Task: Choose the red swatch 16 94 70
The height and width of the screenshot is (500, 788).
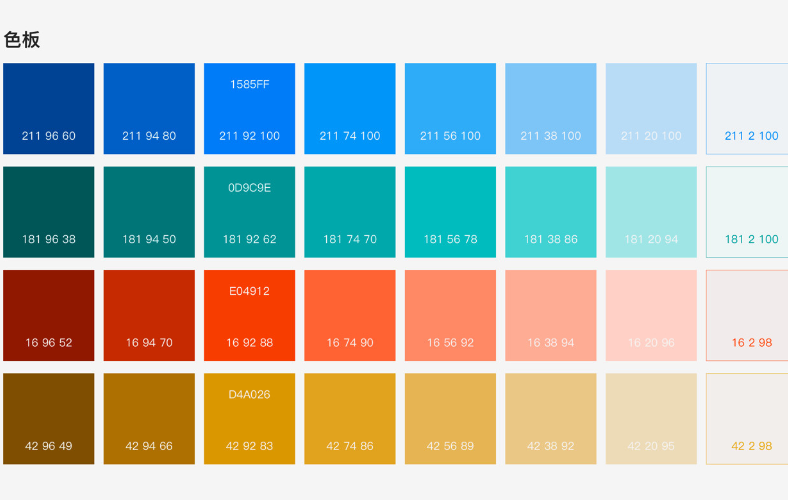Action: pyautogui.click(x=149, y=315)
